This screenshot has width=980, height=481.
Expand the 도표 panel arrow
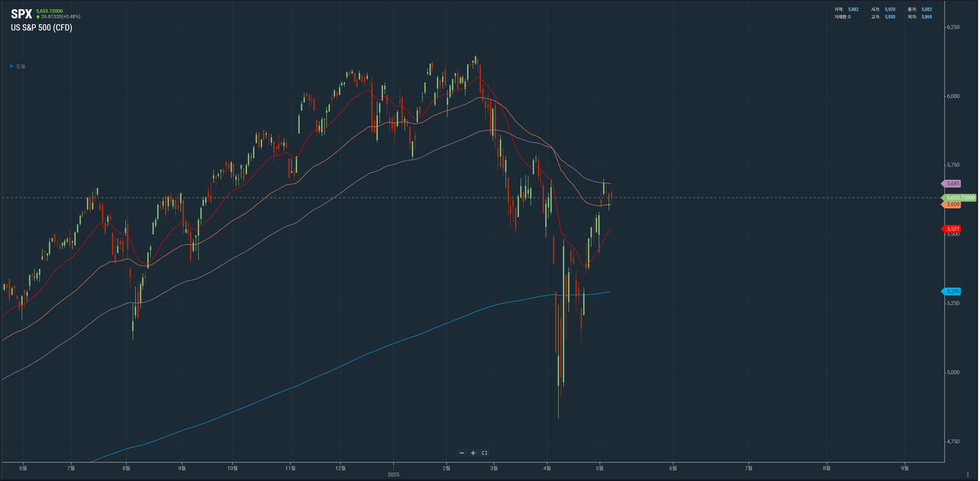[x=12, y=66]
